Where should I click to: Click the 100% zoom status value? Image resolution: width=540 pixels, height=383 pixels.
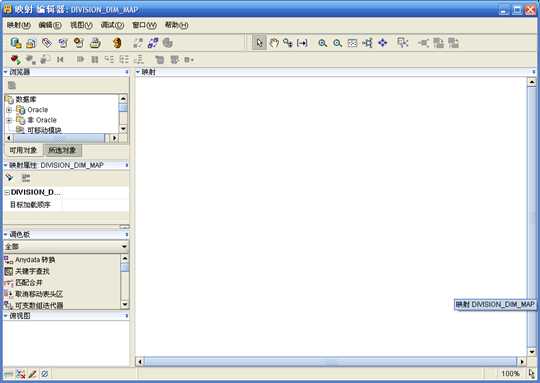point(510,374)
